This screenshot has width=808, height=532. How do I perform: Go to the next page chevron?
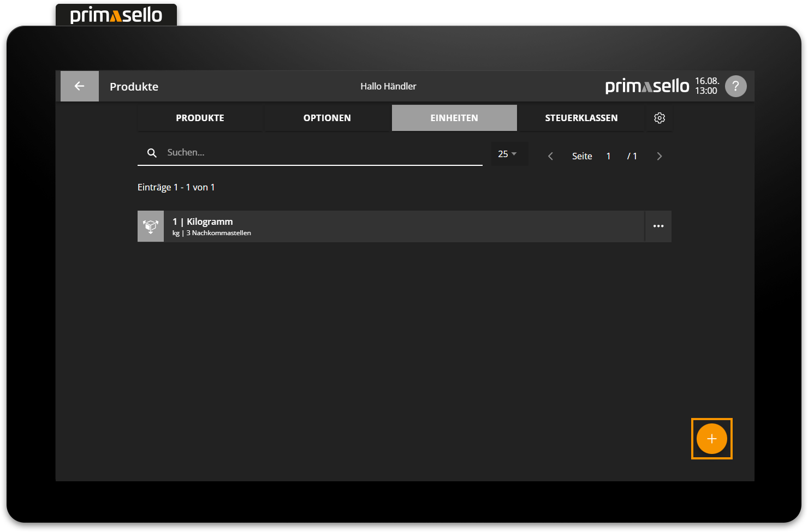coord(660,157)
